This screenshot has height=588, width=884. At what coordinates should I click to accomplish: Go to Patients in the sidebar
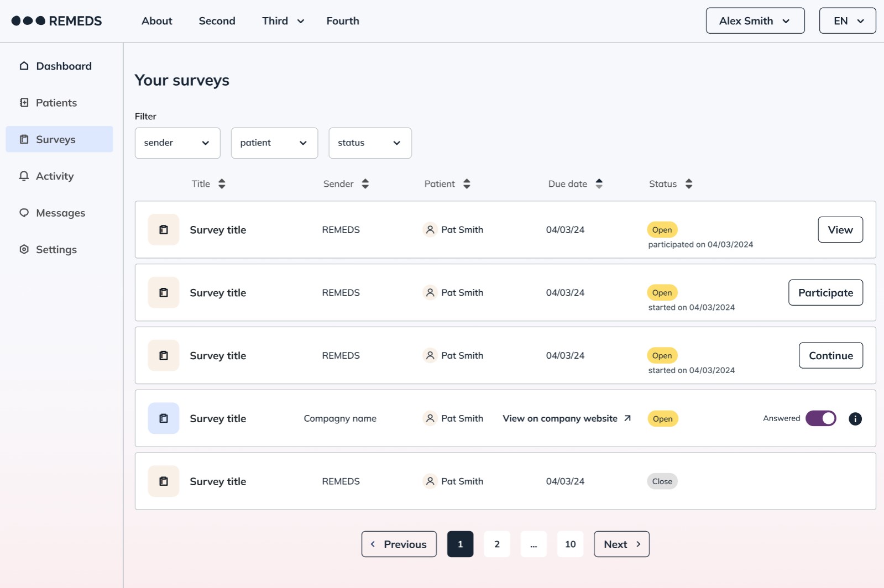pos(56,103)
